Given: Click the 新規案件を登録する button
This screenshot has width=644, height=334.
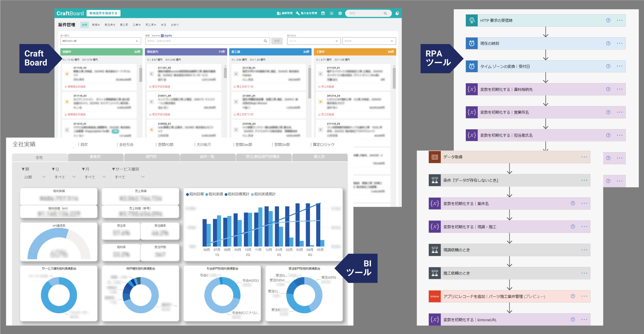Looking at the screenshot, I should coord(103,13).
